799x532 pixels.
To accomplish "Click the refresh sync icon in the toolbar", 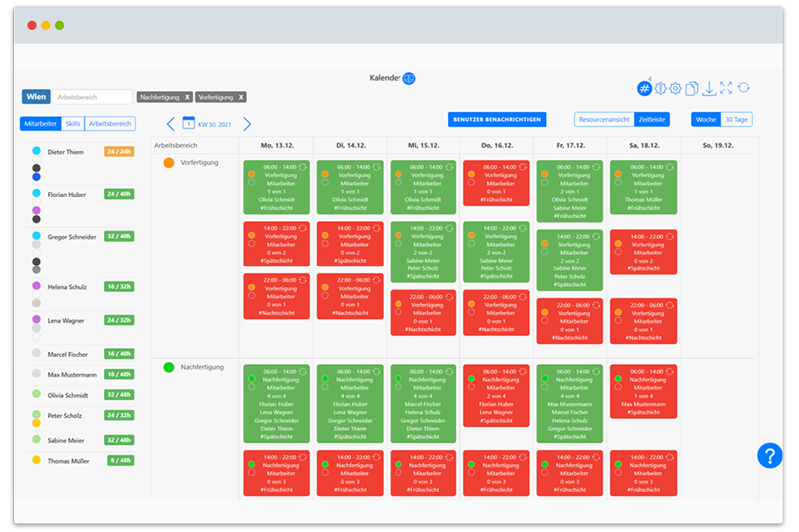I will tap(743, 89).
